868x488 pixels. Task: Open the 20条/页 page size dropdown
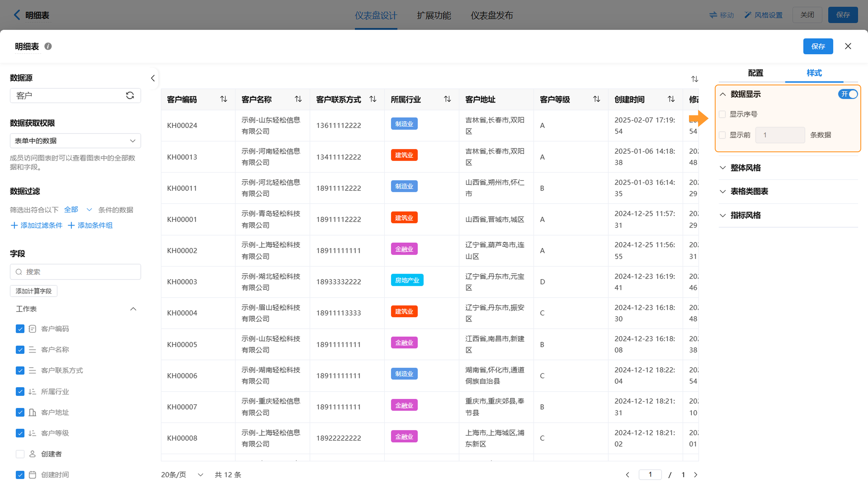point(182,474)
